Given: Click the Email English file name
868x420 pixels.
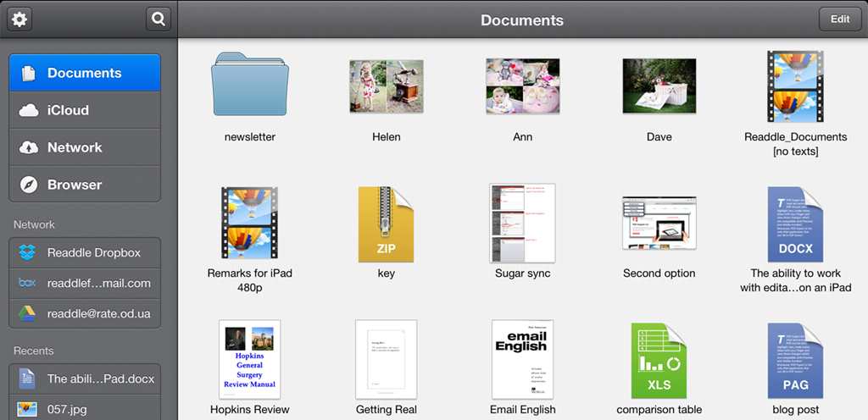Looking at the screenshot, I should [x=522, y=410].
